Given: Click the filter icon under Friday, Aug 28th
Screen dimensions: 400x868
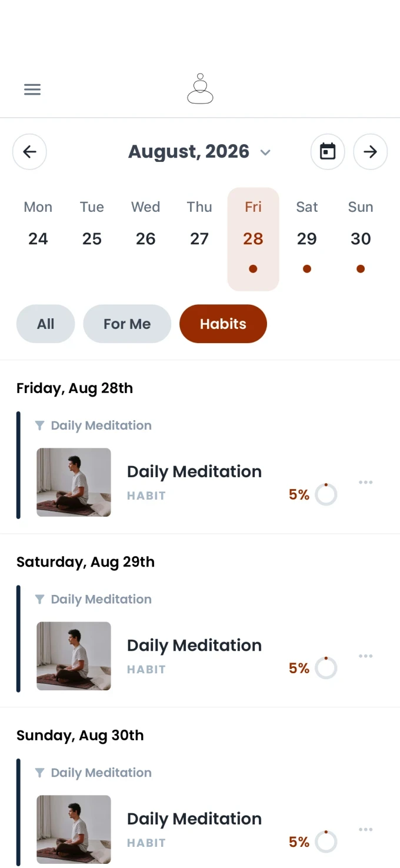Looking at the screenshot, I should [x=39, y=425].
